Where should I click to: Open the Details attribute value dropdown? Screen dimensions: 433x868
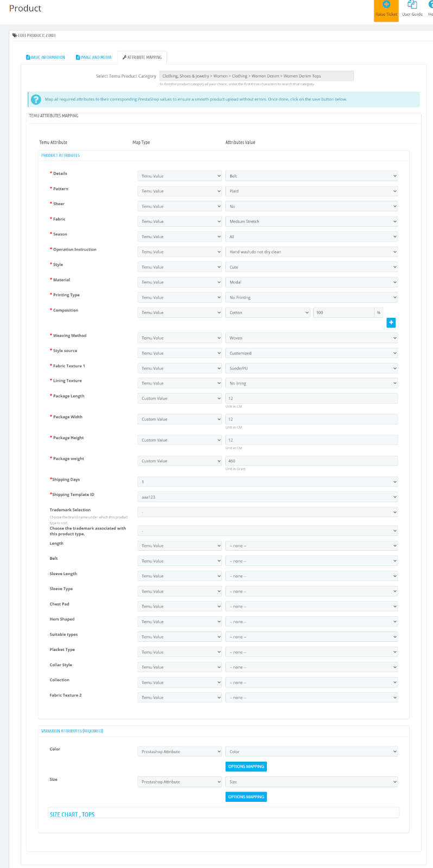pyautogui.click(x=311, y=176)
